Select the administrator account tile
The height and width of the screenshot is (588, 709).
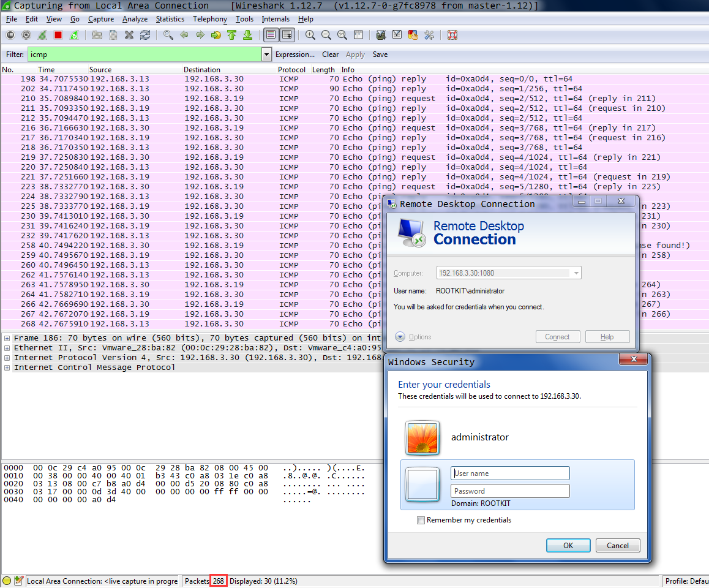(518, 437)
